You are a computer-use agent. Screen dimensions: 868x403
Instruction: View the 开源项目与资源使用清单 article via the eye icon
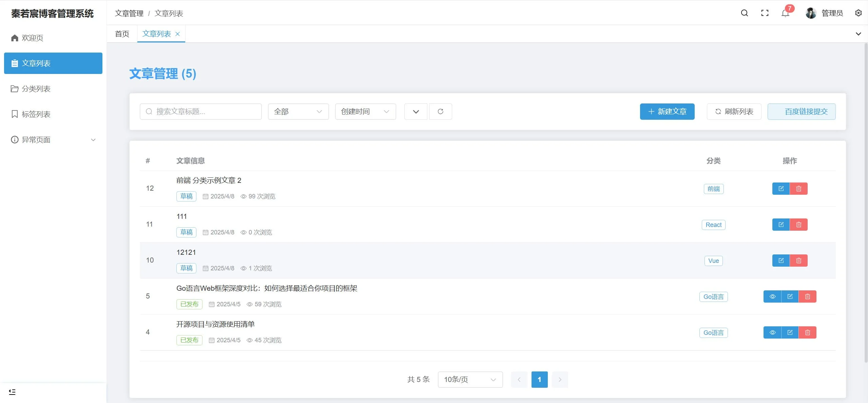tap(772, 332)
